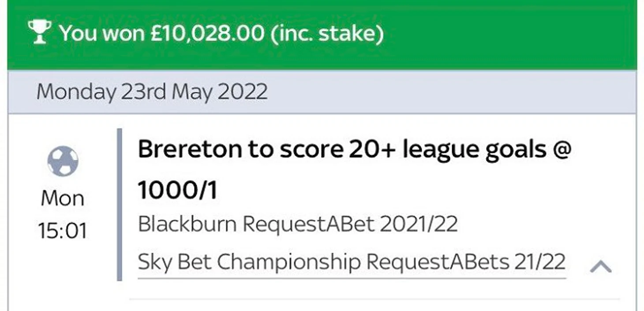This screenshot has width=644, height=311.
Task: Click the Mon day label
Action: pyautogui.click(x=62, y=199)
